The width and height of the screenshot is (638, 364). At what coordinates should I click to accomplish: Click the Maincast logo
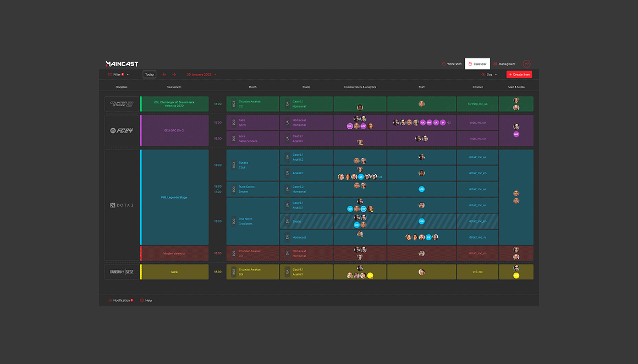click(122, 64)
